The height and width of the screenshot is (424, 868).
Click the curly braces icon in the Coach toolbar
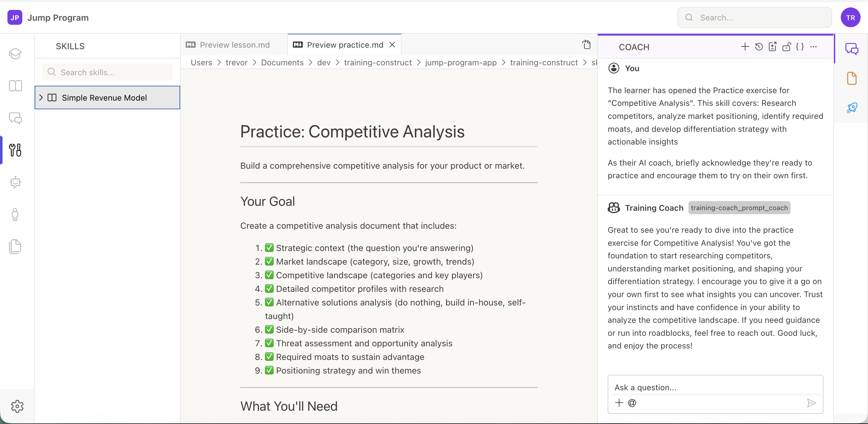(800, 47)
